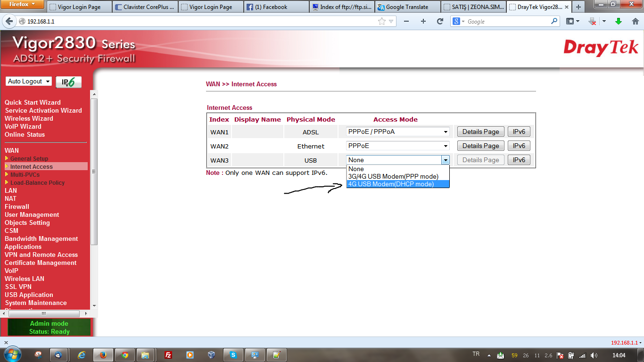The width and height of the screenshot is (644, 362).
Task: Switch to the Clavister CorePlus tab
Action: tap(146, 7)
